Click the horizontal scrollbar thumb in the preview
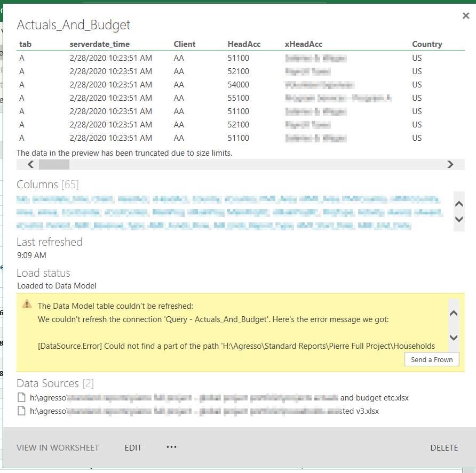The width and height of the screenshot is (476, 473). (54, 164)
